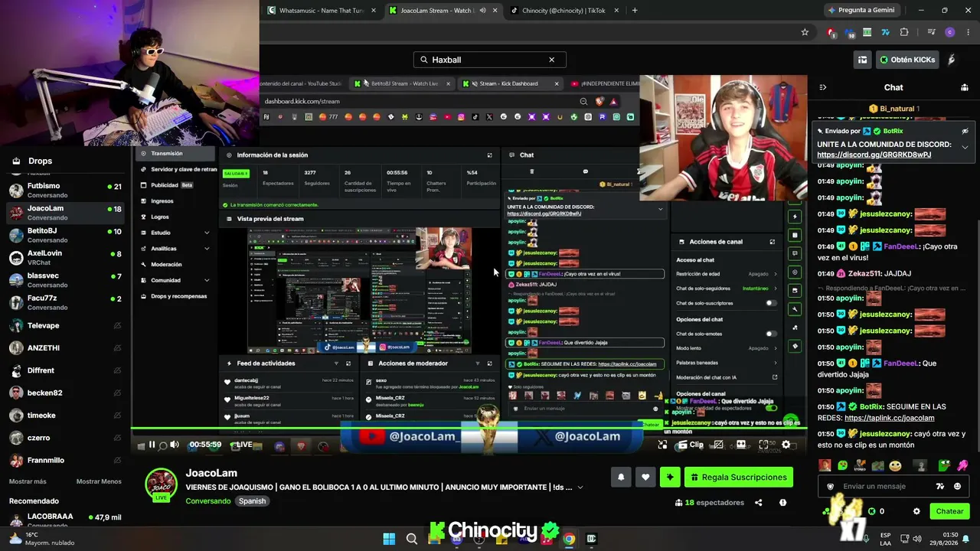The width and height of the screenshot is (980, 551).
Task: Open a new browser tab
Action: (x=635, y=11)
